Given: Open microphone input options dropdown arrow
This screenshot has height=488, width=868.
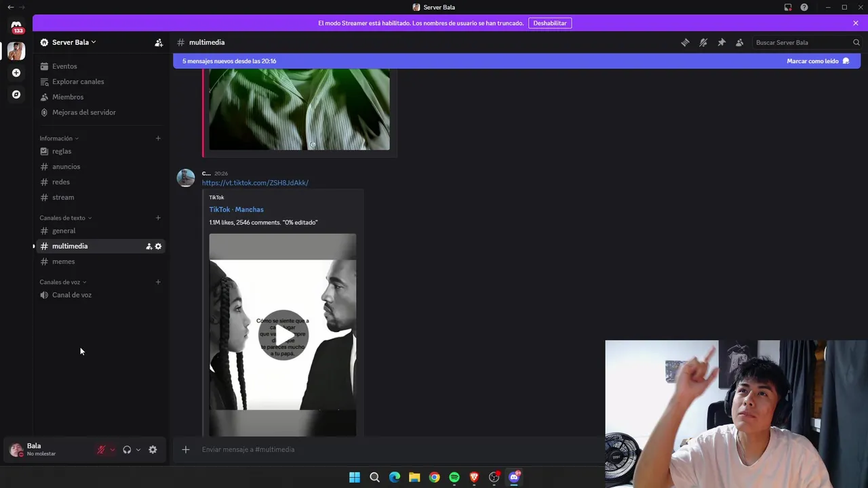Looking at the screenshot, I should (113, 449).
